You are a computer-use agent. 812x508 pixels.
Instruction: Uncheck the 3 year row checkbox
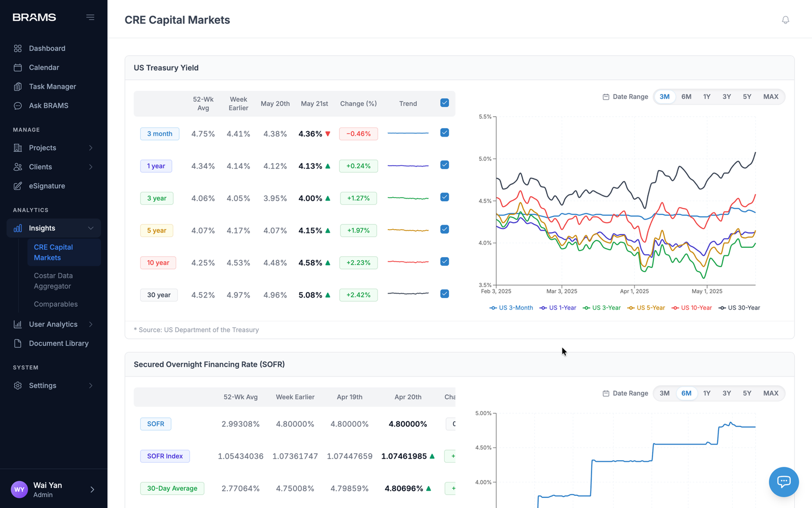pyautogui.click(x=445, y=197)
